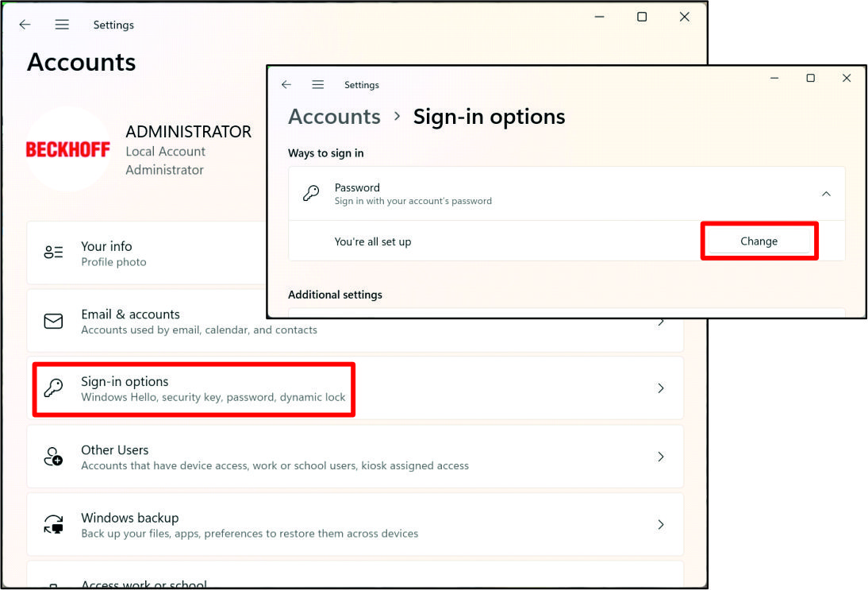This screenshot has height=590, width=868.
Task: Click the Change password button
Action: [x=759, y=241]
